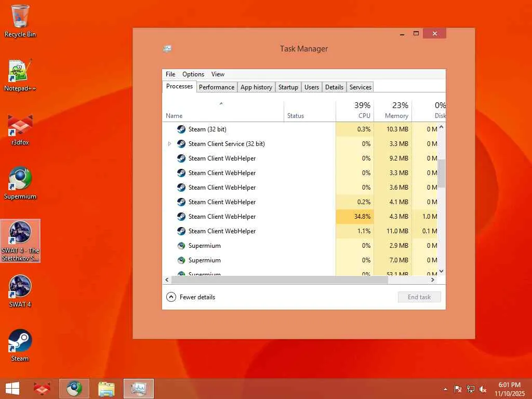Click the muted volume tray icon
Screen dimensions: 532x399
tap(483, 390)
